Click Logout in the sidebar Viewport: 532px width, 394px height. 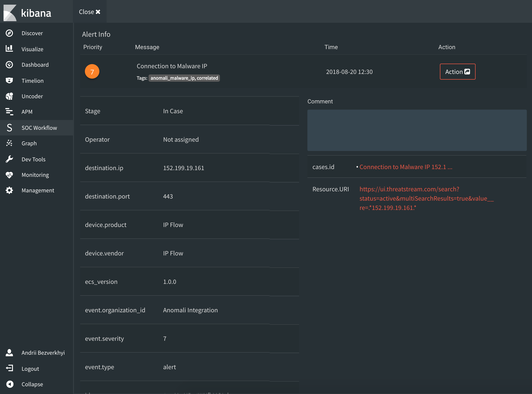click(x=30, y=369)
